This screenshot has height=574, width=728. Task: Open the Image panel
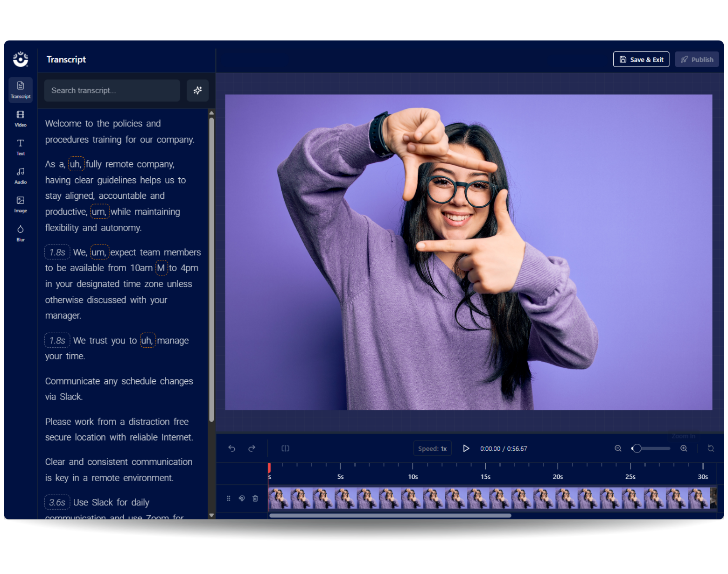pyautogui.click(x=21, y=204)
